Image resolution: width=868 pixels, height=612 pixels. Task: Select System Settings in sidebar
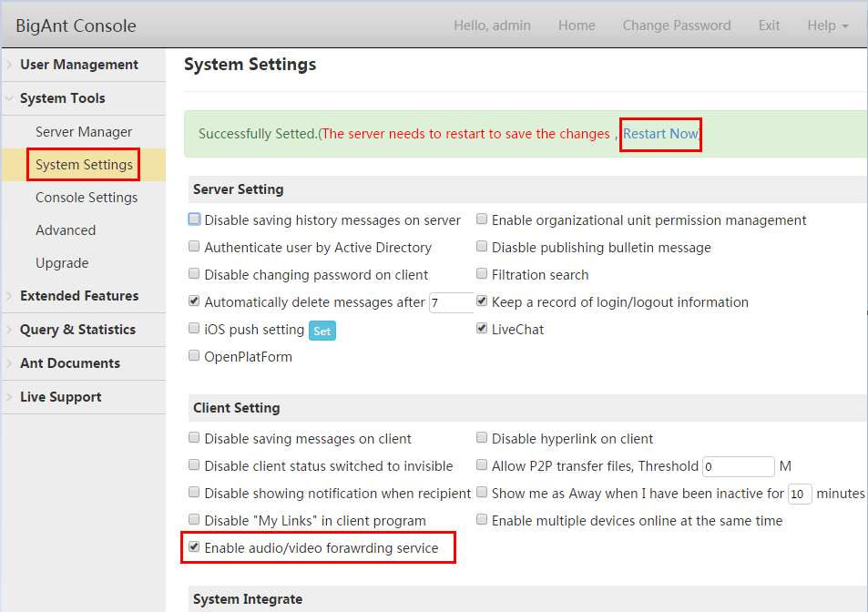click(x=84, y=164)
